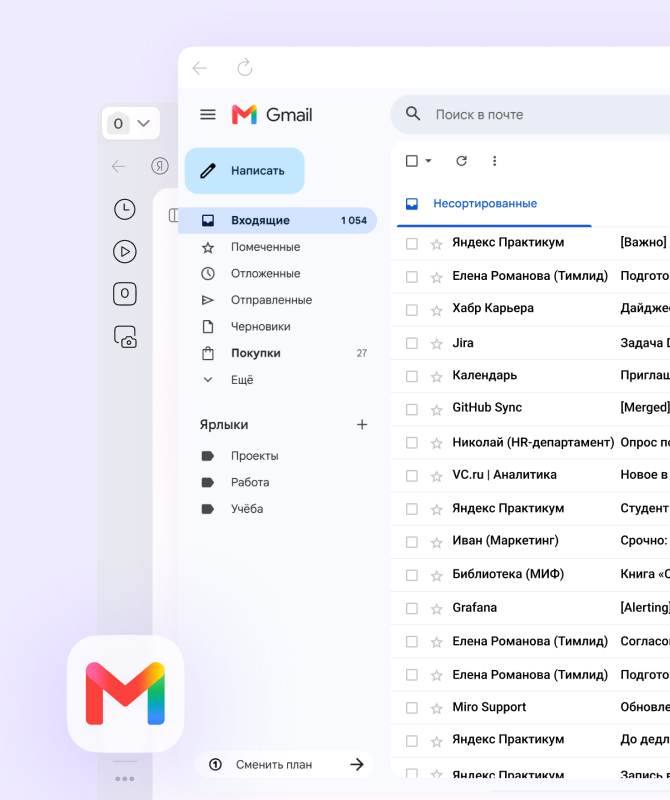Check the VC.ru | Аналитика email checkbox
This screenshot has height=800, width=670.
(x=412, y=476)
